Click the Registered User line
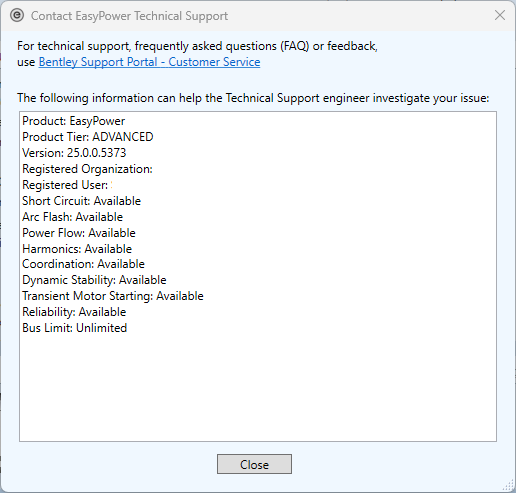516x493 pixels. point(65,185)
